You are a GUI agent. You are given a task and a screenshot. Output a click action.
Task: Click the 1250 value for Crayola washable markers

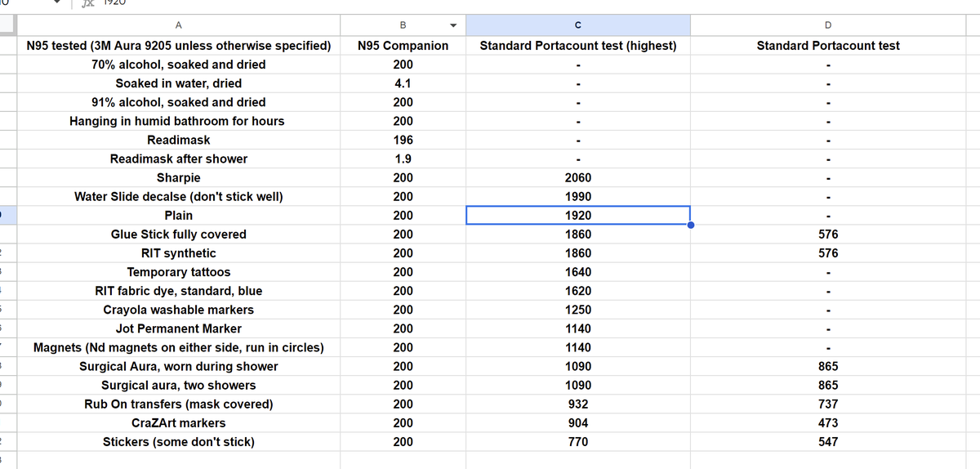578,310
